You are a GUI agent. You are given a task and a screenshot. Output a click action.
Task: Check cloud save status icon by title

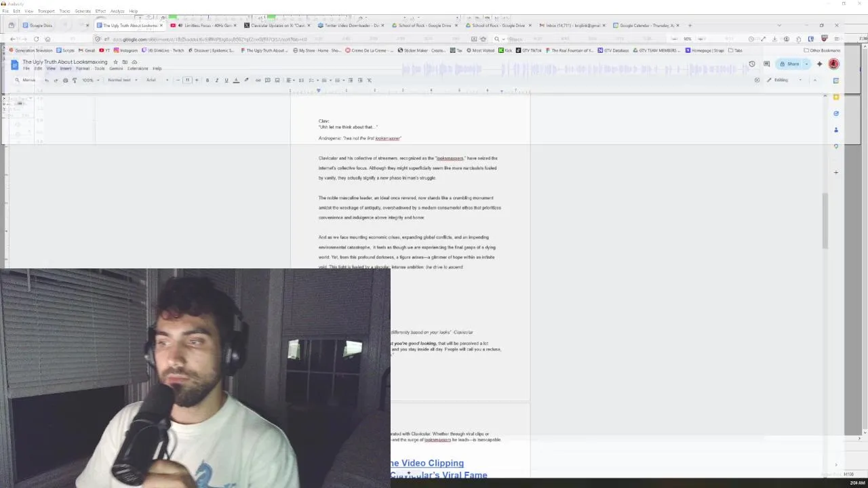tap(134, 62)
